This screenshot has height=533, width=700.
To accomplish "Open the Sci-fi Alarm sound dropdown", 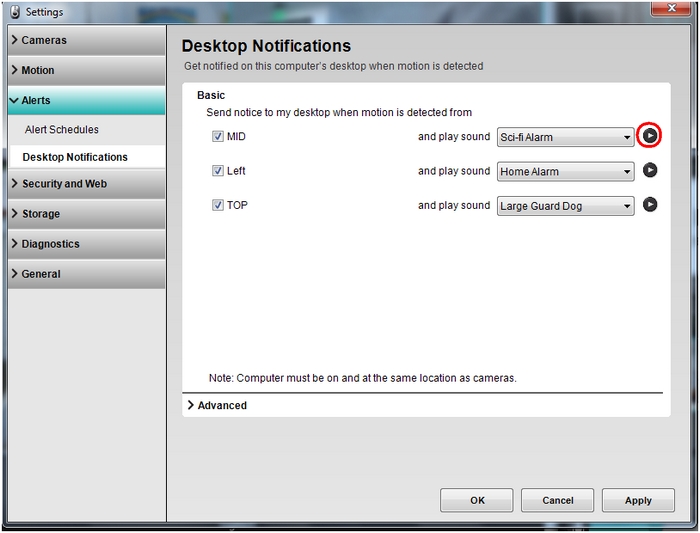I will click(566, 137).
